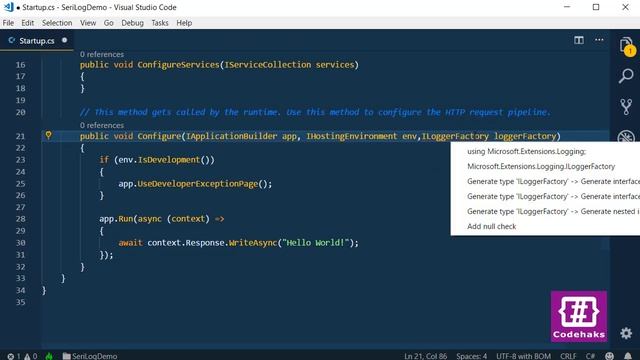Screen dimensions: 640x360
Task: Click the comment on line 20
Action: pyautogui.click(x=315, y=112)
